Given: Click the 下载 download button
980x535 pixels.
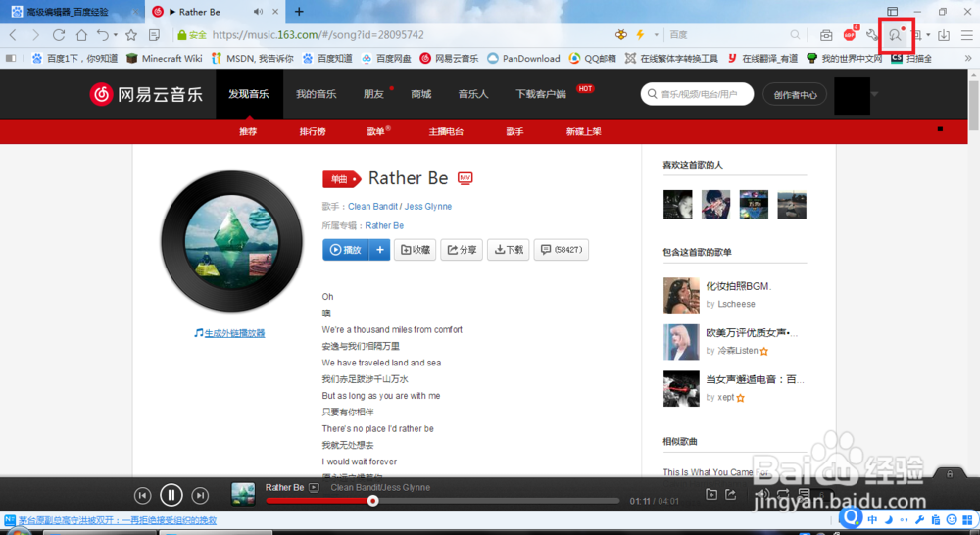Looking at the screenshot, I should 509,250.
